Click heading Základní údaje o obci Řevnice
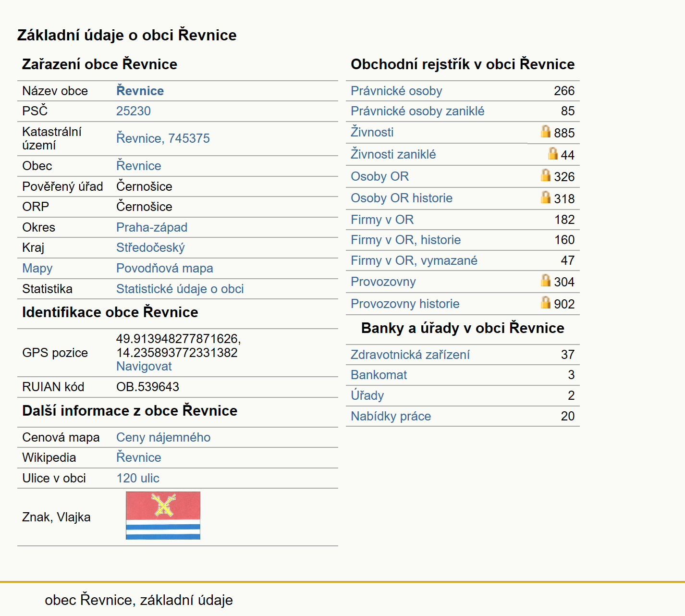The height and width of the screenshot is (616, 685). tap(127, 35)
